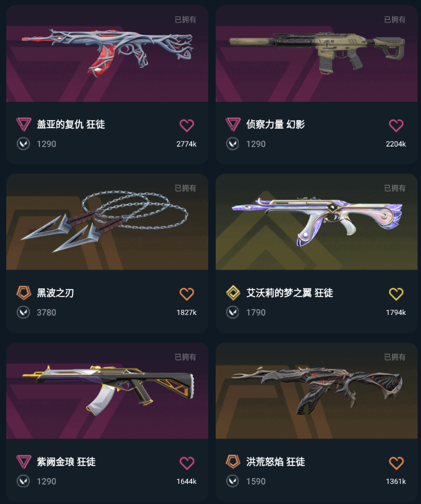Click VP currency icon beside 1790 price

point(232,313)
